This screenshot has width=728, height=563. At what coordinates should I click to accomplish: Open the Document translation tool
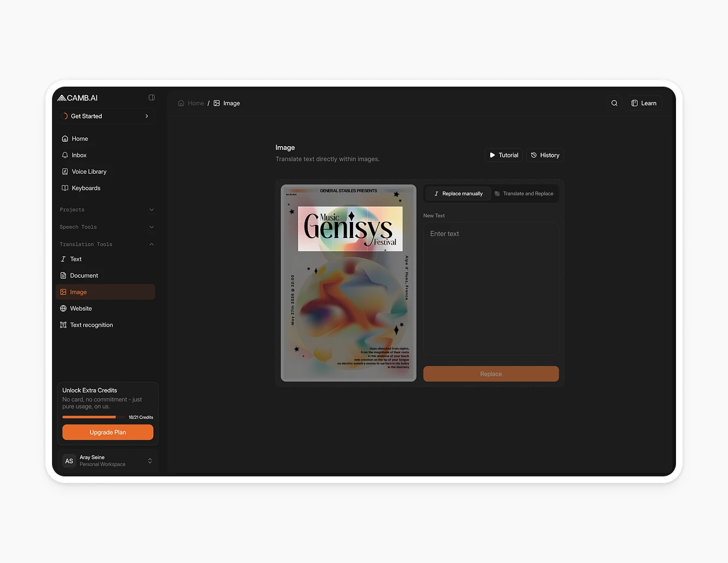[x=84, y=275]
